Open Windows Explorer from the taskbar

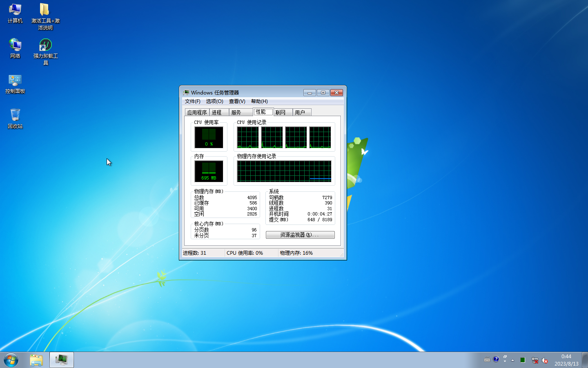[36, 360]
